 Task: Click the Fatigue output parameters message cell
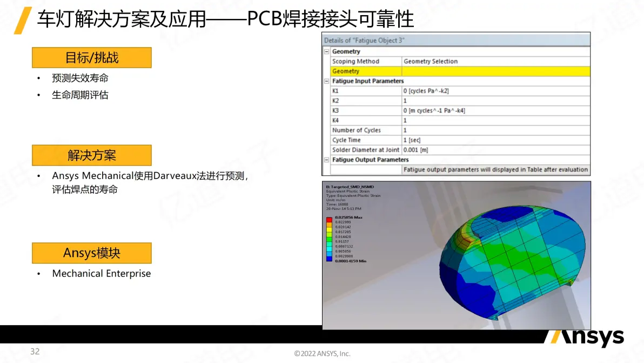[496, 169]
